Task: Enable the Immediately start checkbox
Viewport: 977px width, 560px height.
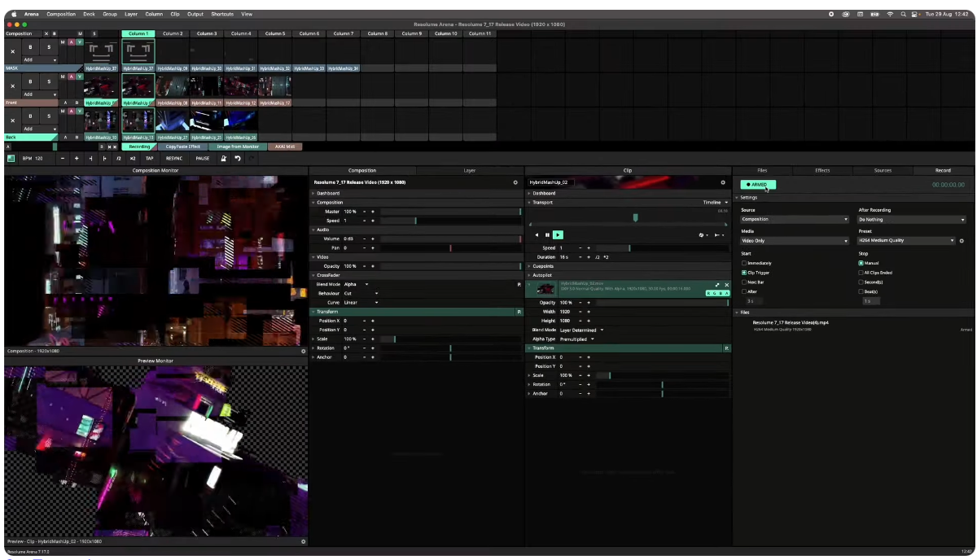Action: click(744, 263)
